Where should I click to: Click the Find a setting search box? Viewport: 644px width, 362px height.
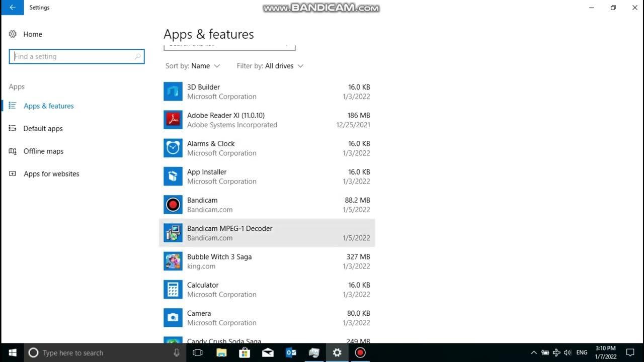point(76,56)
